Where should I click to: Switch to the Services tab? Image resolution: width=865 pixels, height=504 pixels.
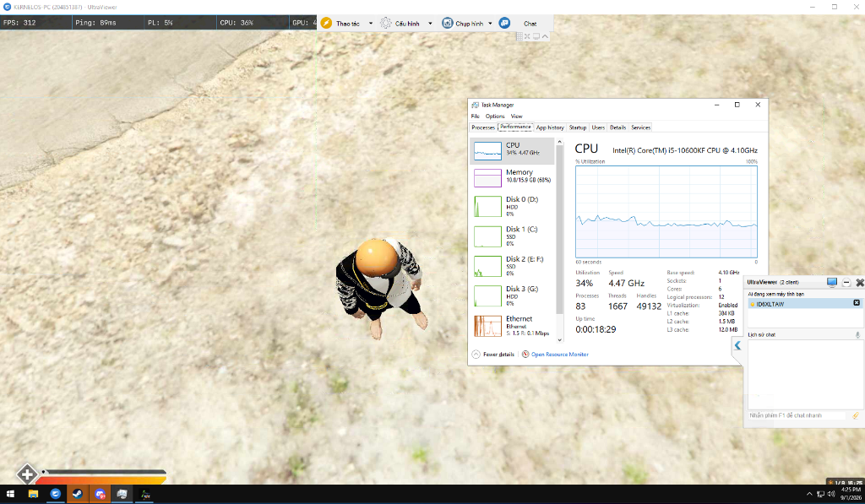(640, 127)
